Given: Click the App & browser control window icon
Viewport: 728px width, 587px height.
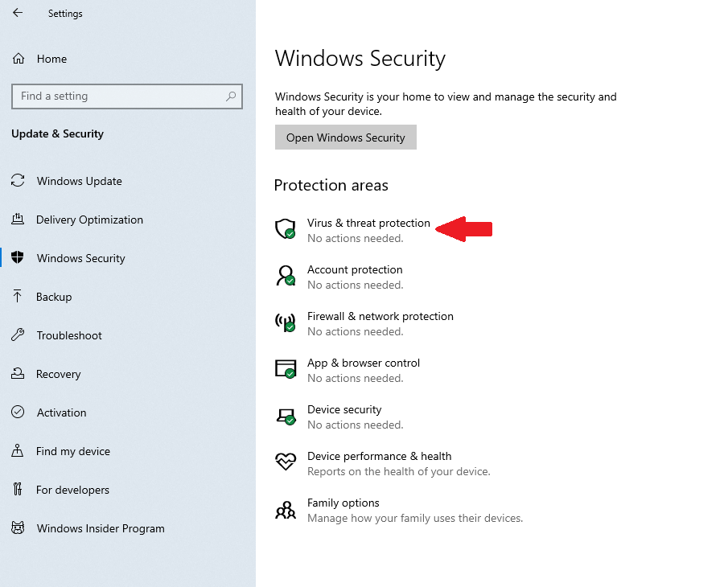Looking at the screenshot, I should 286,369.
